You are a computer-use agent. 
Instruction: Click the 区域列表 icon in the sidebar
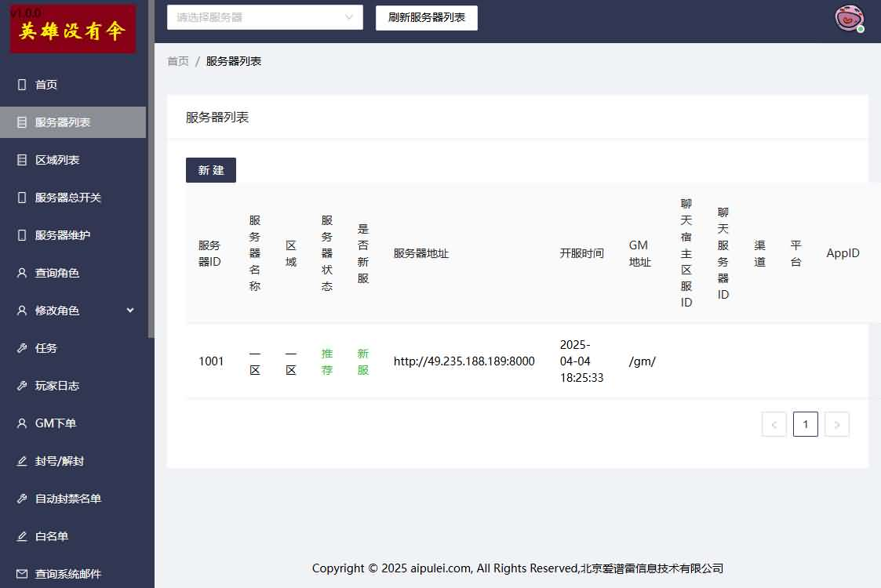point(20,159)
